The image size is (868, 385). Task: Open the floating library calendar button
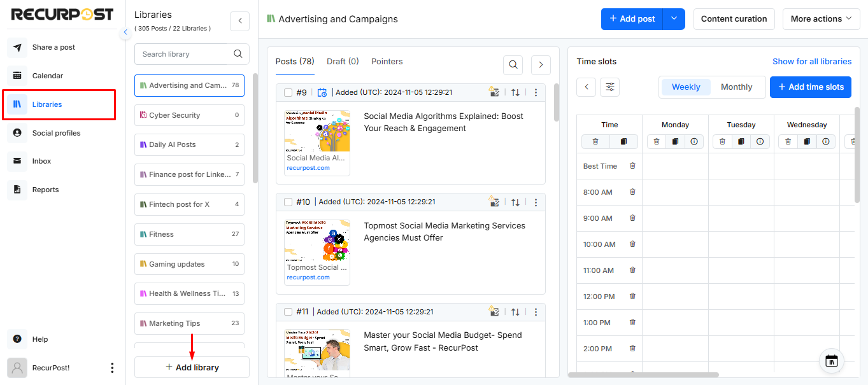point(832,361)
